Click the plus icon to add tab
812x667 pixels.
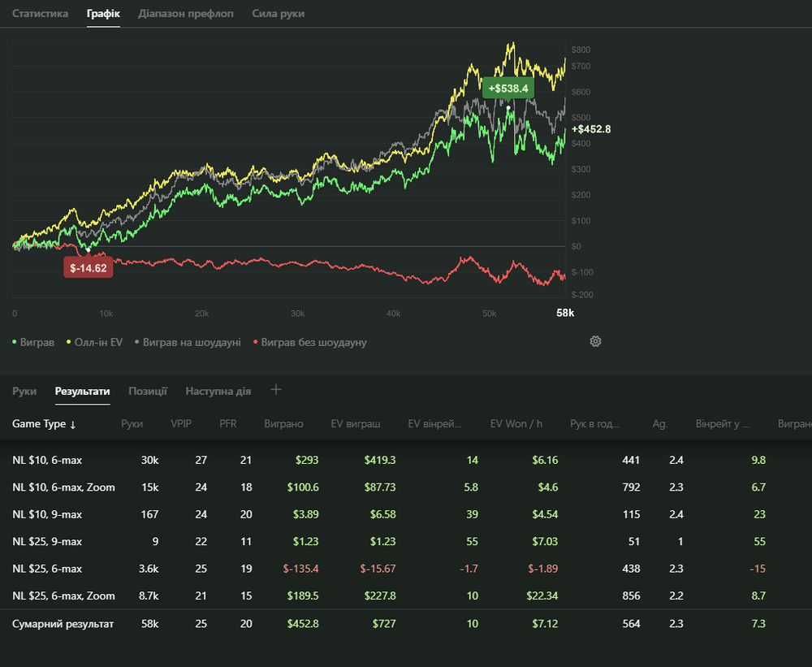[276, 390]
